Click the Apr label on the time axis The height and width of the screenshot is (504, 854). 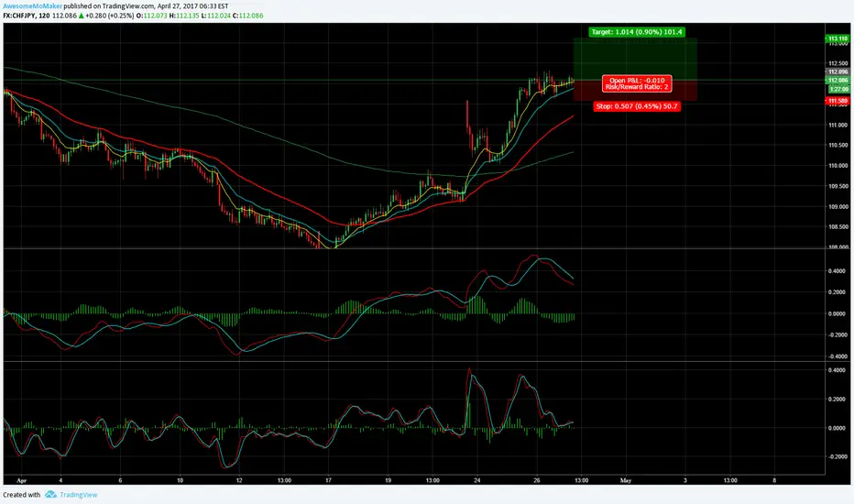pyautogui.click(x=22, y=480)
